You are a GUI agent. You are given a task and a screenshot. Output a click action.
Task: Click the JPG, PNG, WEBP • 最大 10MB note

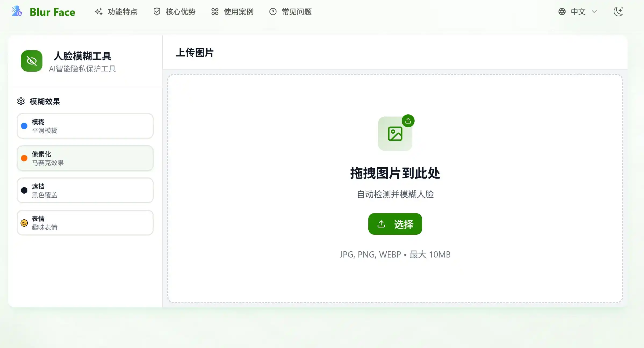[395, 255]
